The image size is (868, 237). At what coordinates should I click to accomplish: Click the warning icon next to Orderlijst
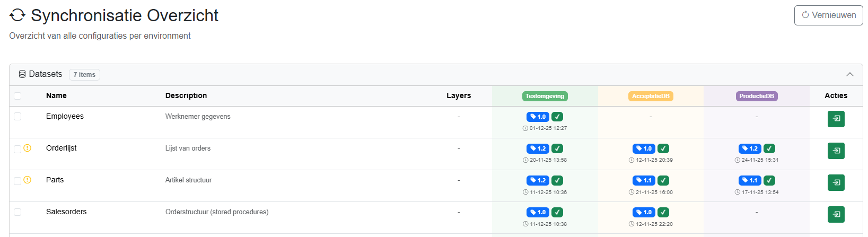(x=28, y=148)
